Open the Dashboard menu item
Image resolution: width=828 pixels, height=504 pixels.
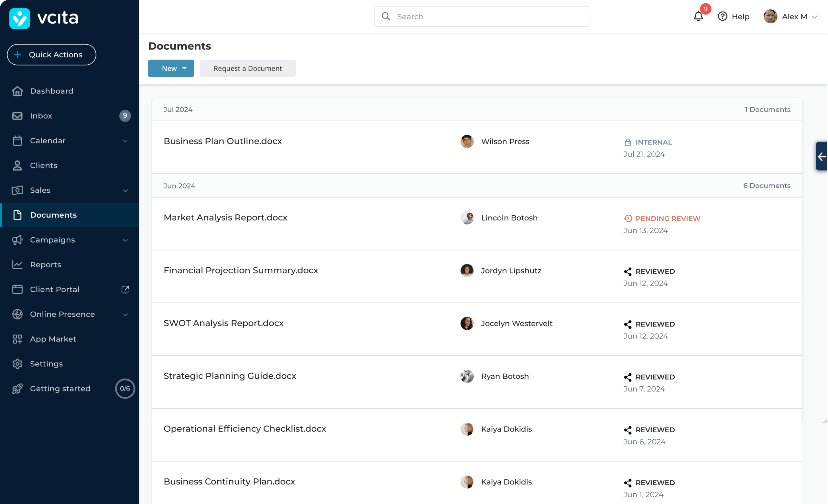coord(52,91)
